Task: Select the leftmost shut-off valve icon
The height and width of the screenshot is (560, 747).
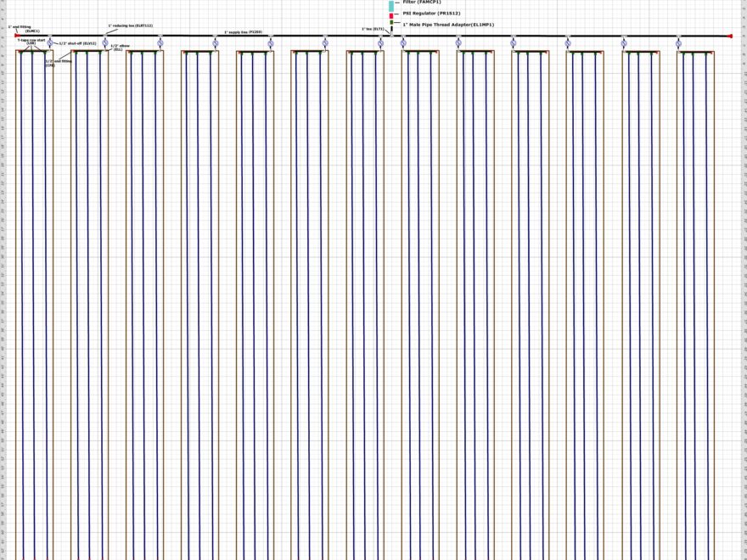Action: 50,42
